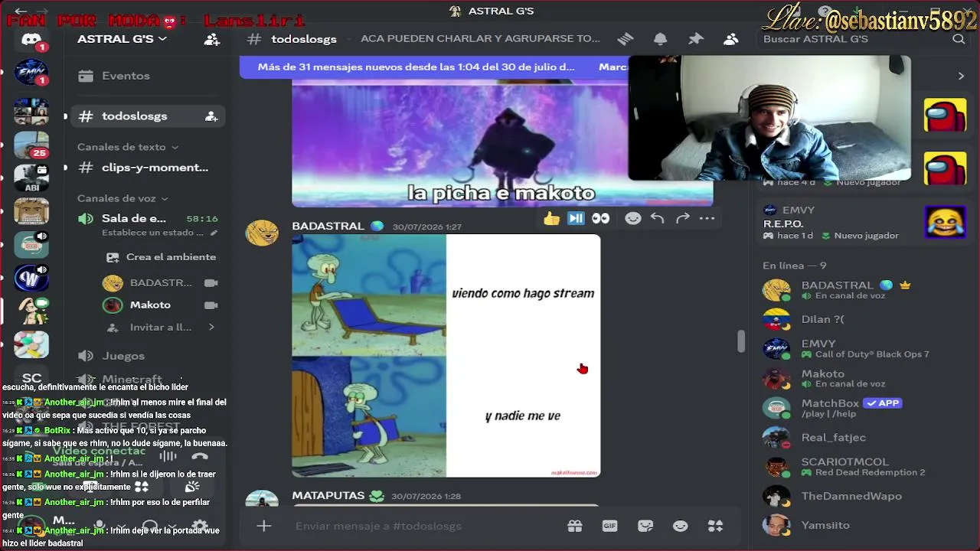Forward BADASTRAL's message
The image size is (980, 551).
pyautogui.click(x=682, y=219)
